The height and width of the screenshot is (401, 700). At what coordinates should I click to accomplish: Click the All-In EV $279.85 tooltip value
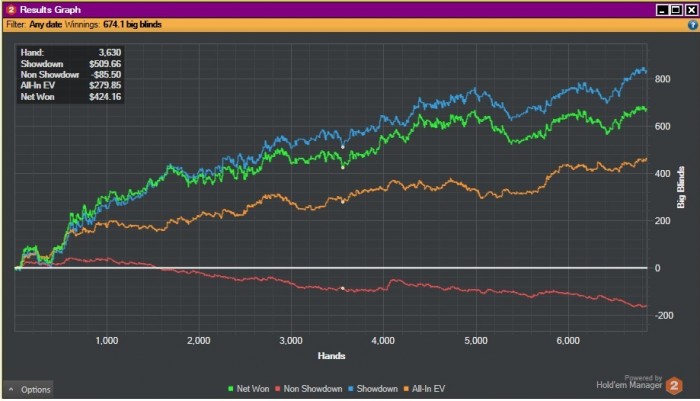[x=105, y=85]
